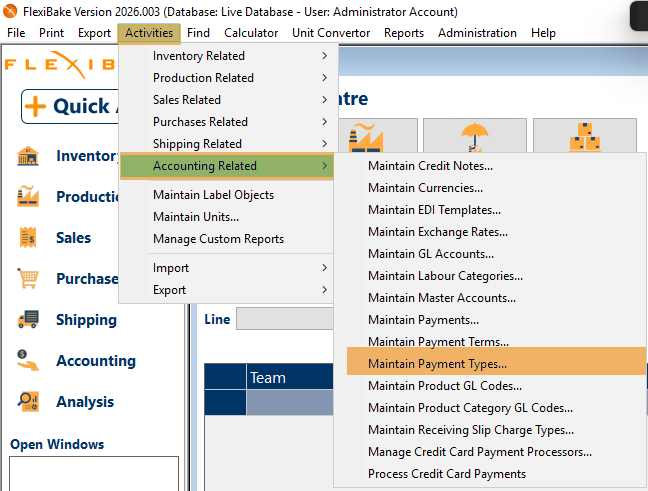
Task: Open the Reports menu
Action: [404, 33]
